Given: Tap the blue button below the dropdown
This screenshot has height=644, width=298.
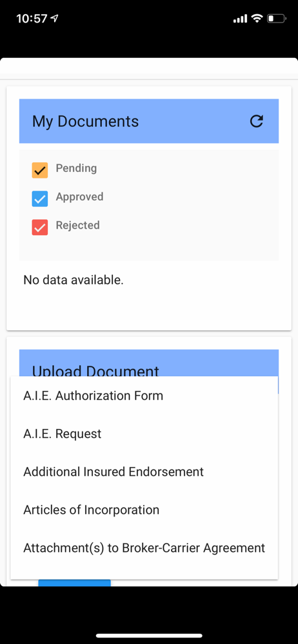Looking at the screenshot, I should [x=75, y=583].
